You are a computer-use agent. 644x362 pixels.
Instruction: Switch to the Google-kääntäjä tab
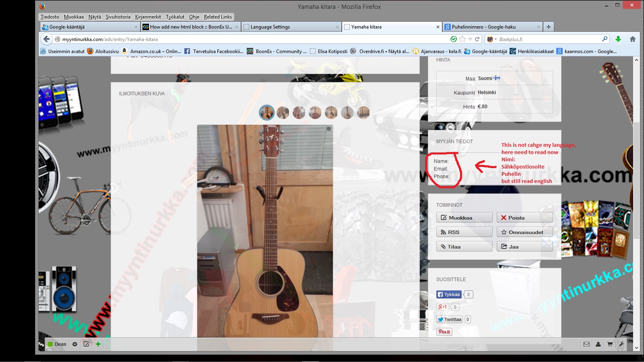(x=90, y=27)
